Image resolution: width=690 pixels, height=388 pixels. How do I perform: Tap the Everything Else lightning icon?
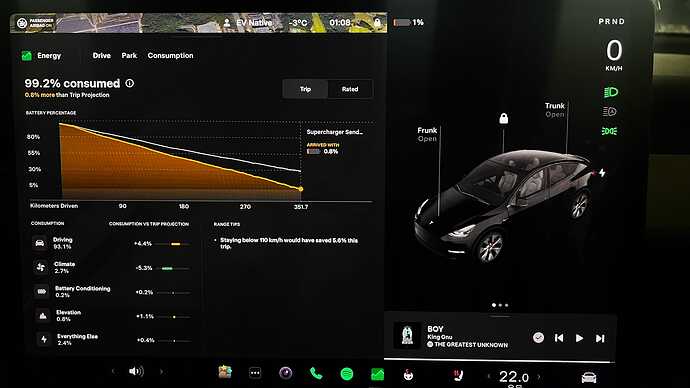(x=44, y=340)
